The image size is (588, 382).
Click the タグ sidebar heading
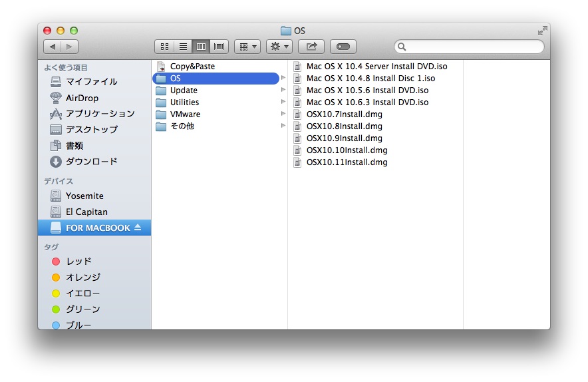(51, 247)
